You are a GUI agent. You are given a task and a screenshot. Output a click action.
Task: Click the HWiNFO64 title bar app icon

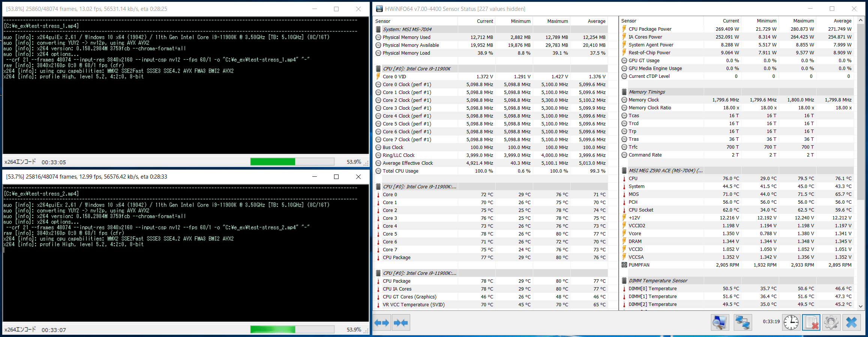point(379,9)
